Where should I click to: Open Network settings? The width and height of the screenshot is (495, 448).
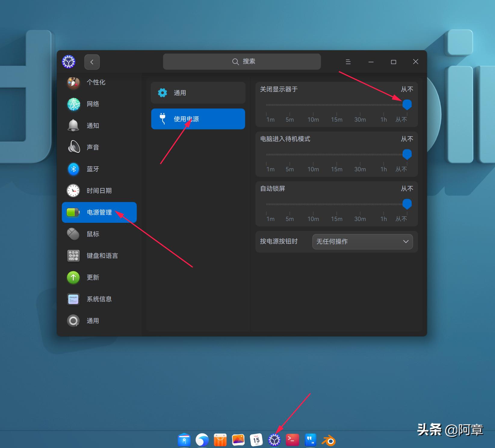93,104
